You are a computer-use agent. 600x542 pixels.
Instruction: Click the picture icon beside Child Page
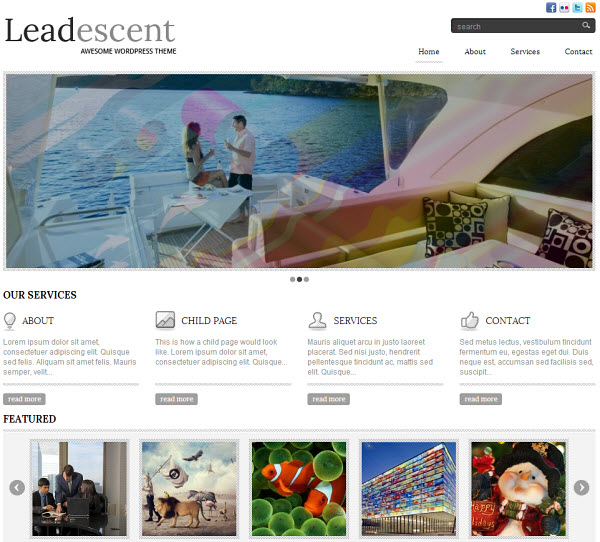pyautogui.click(x=165, y=320)
